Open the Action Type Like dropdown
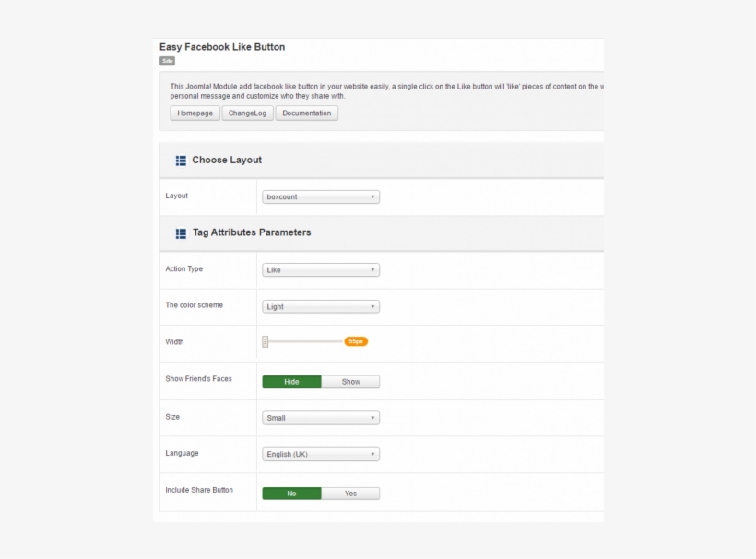The image size is (756, 559). pyautogui.click(x=321, y=269)
